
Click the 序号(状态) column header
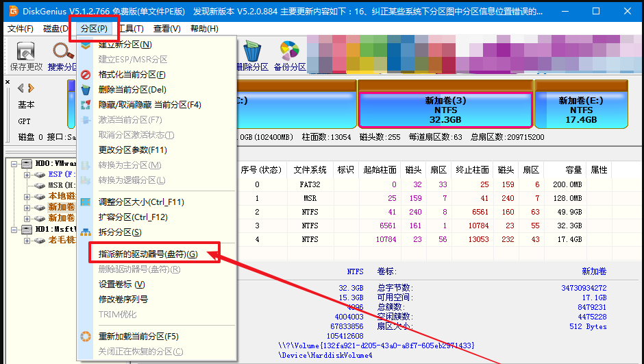[x=261, y=170]
